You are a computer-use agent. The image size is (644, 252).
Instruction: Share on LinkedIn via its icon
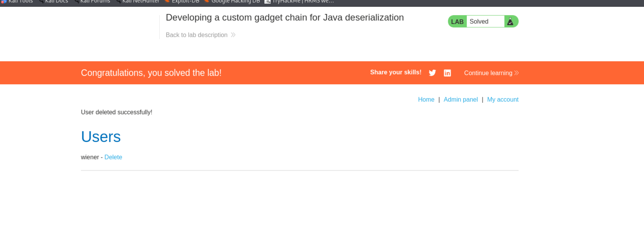point(447,73)
